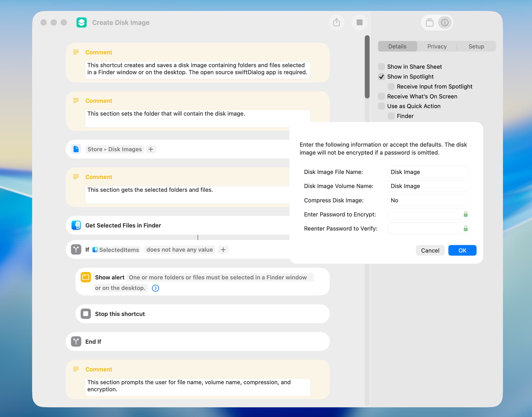Click the Show alert action icon
This screenshot has width=532, height=417.
pos(86,277)
